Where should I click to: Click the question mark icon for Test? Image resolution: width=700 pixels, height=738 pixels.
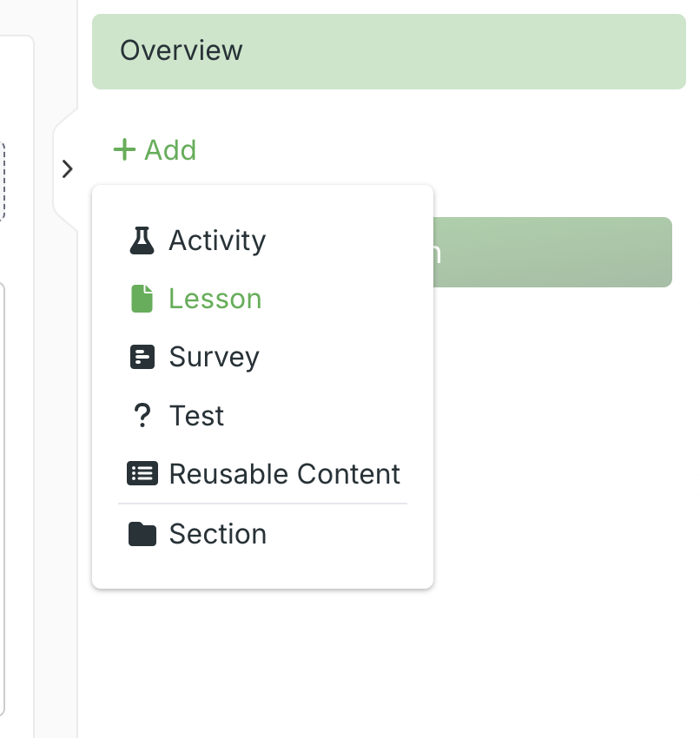coord(142,416)
